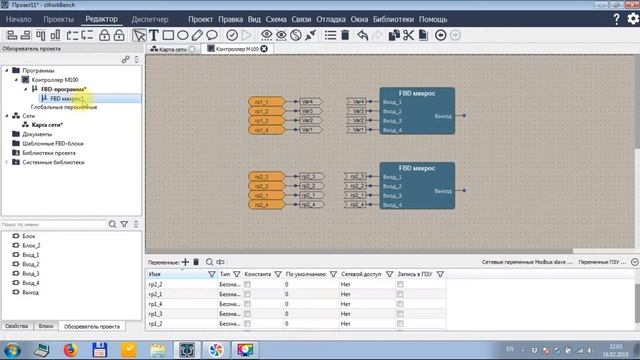Image resolution: width=640 pixels, height=360 pixels.
Task: Collapse the Сети tree node
Action: click(x=7, y=116)
